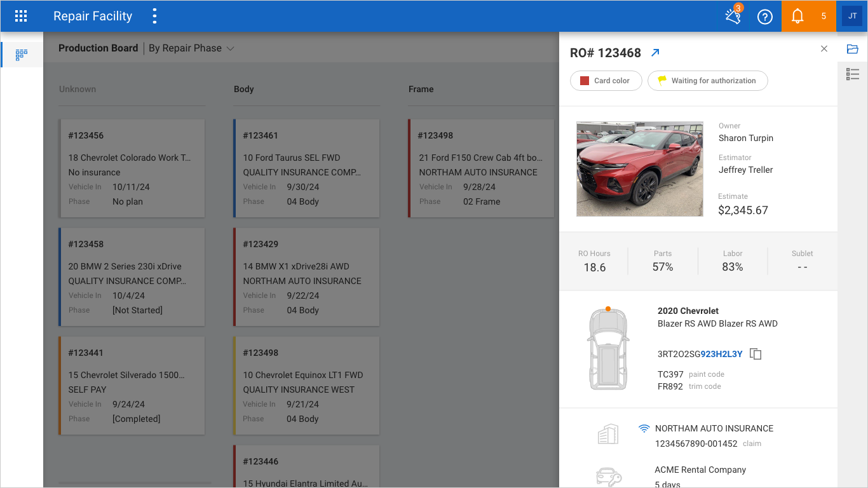Open card for Ford F150 Crew Cab

coord(482,168)
